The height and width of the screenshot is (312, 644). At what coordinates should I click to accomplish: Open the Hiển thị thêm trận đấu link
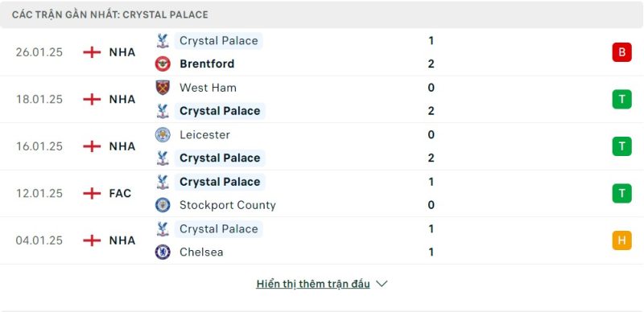(313, 284)
